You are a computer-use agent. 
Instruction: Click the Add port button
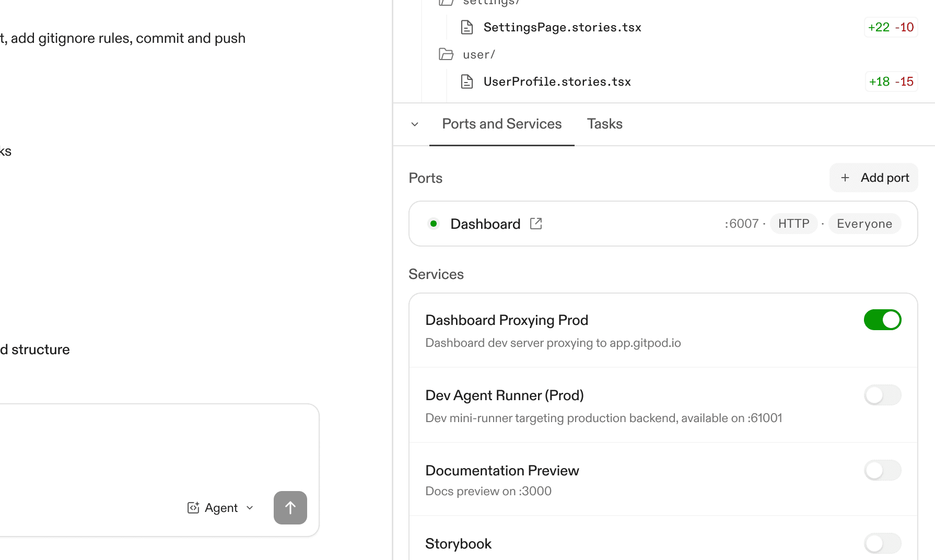873,178
